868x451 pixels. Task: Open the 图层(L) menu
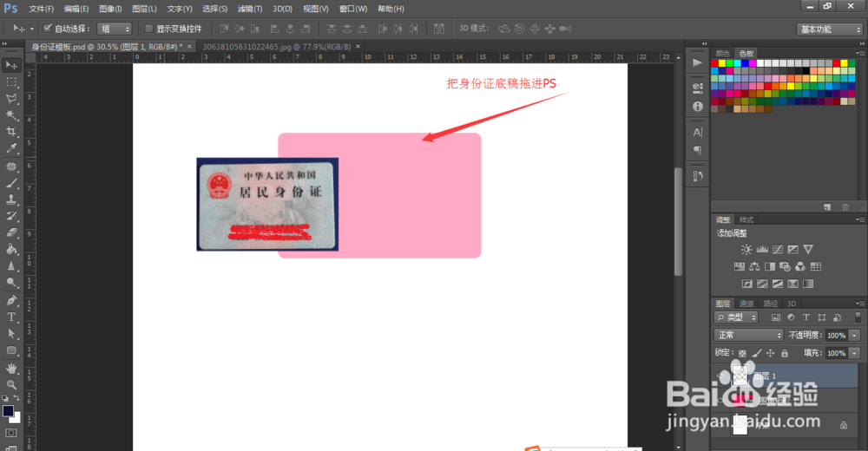[144, 9]
